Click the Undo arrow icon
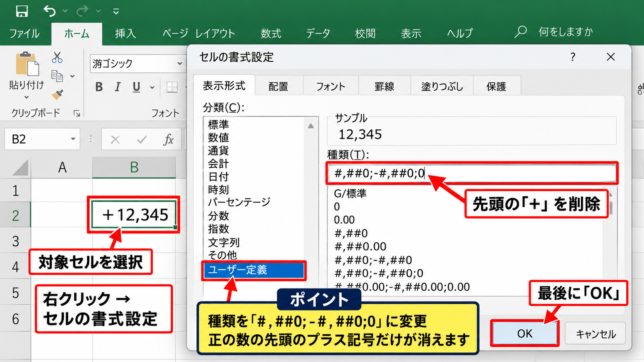 coord(50,11)
